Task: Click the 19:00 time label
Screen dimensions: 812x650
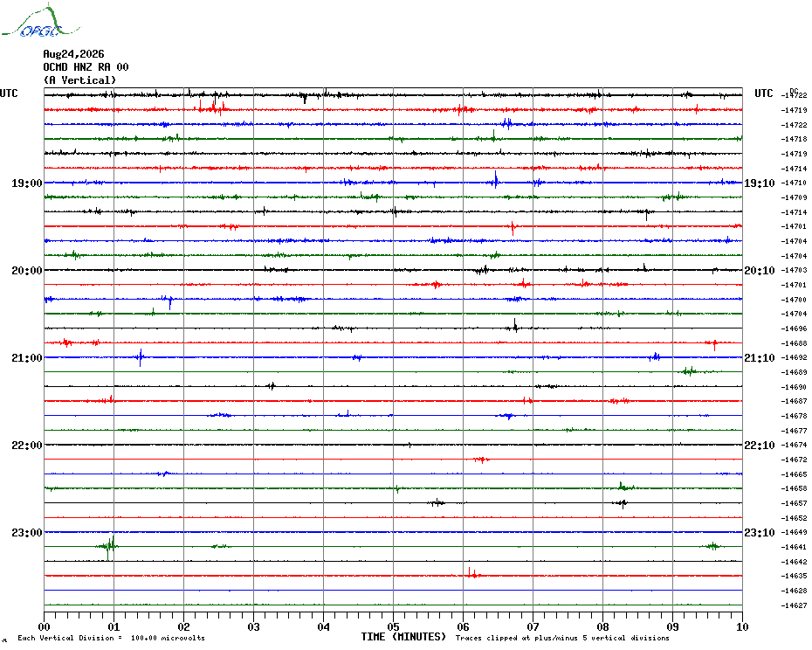Action: pos(27,183)
